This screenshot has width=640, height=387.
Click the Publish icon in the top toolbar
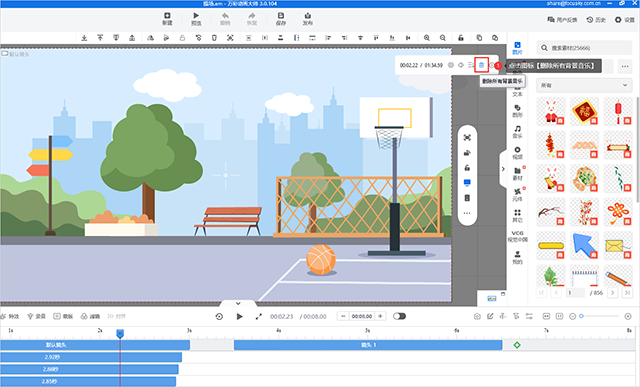click(307, 19)
